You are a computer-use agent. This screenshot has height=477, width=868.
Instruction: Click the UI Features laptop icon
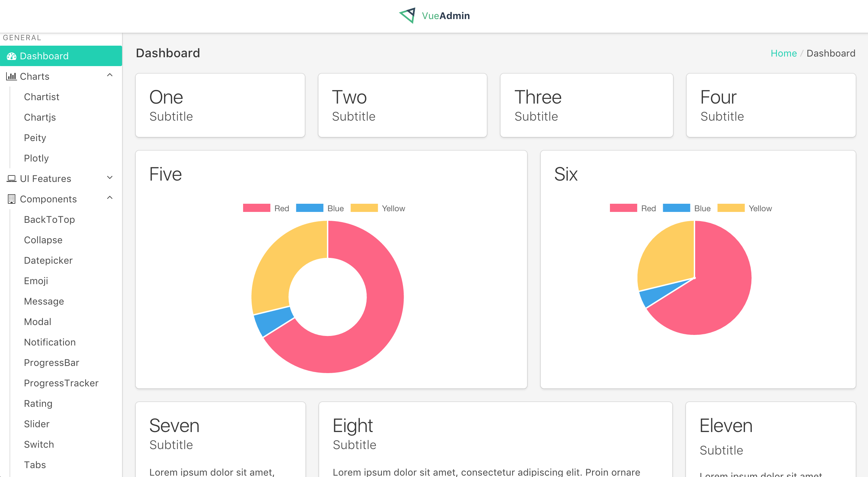(12, 179)
